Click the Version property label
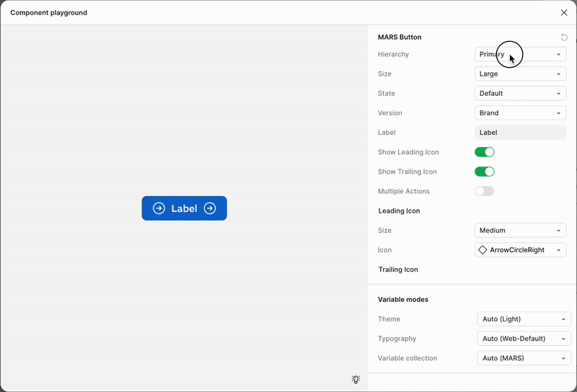 point(390,113)
